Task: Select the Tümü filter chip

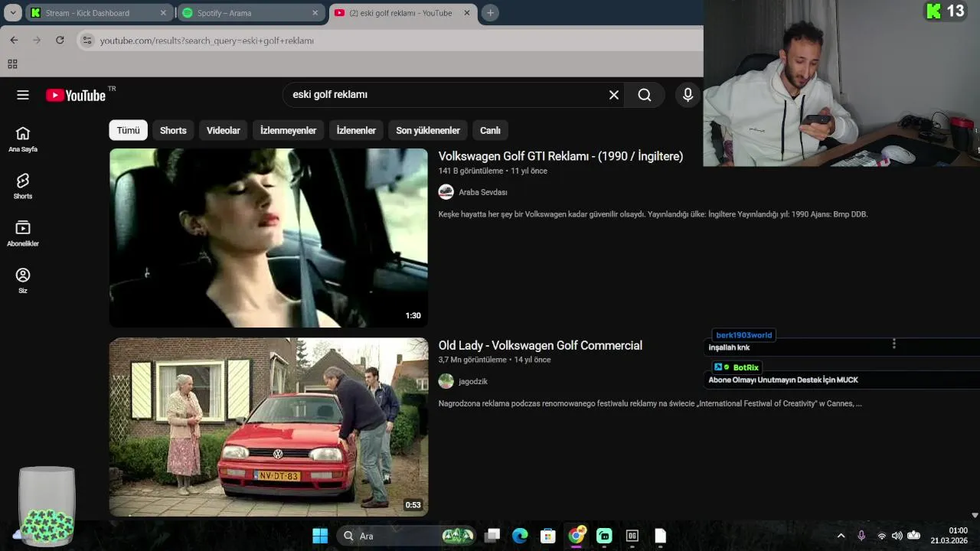Action: [x=128, y=130]
